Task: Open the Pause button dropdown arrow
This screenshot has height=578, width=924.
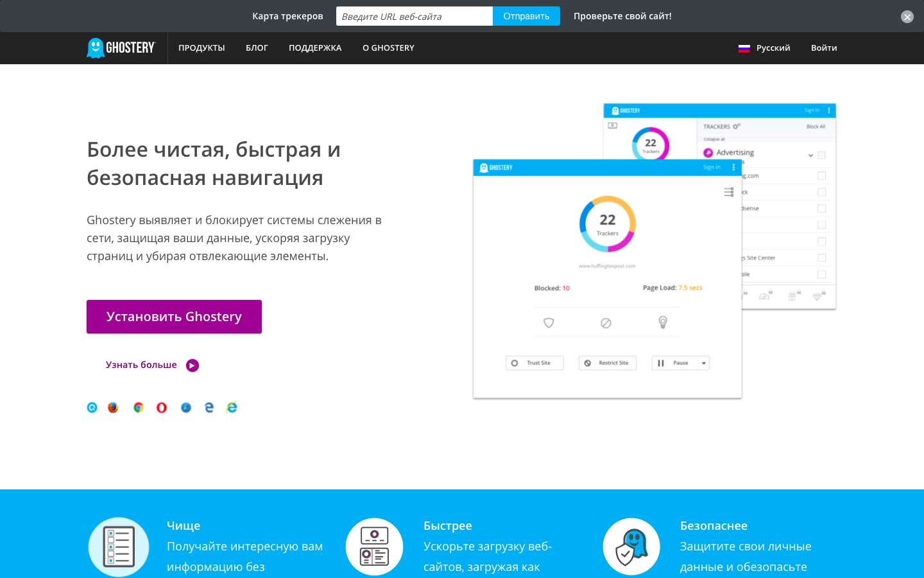Action: click(x=703, y=363)
